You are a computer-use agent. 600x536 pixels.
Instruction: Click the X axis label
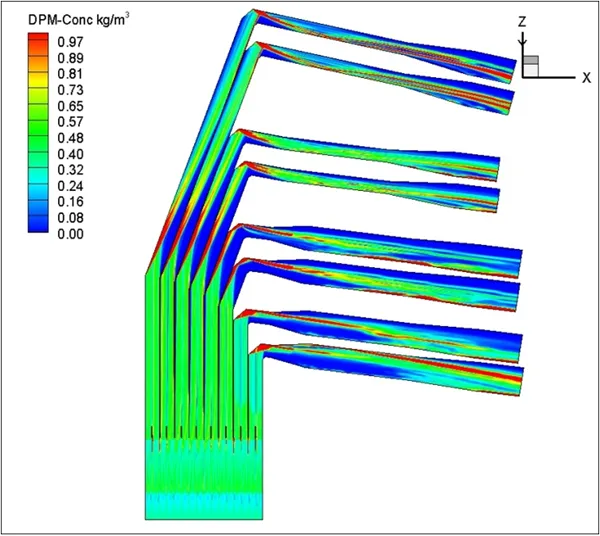(x=586, y=78)
